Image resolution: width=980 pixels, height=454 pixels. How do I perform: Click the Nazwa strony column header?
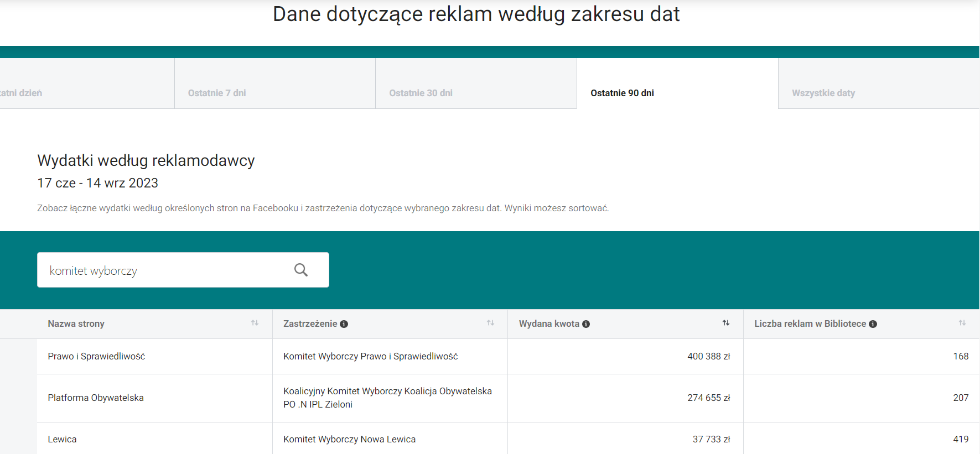[x=76, y=324]
